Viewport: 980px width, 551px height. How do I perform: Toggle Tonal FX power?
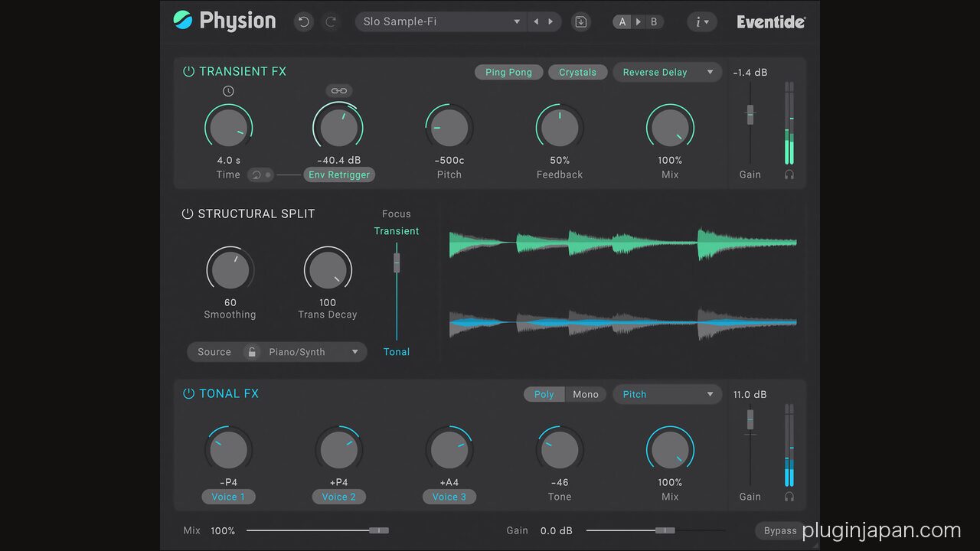[188, 394]
